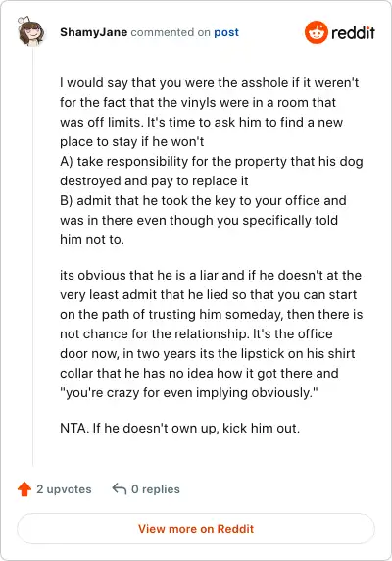Click the 'reddit' wordmark text
This screenshot has width=392, height=561.
(x=353, y=33)
